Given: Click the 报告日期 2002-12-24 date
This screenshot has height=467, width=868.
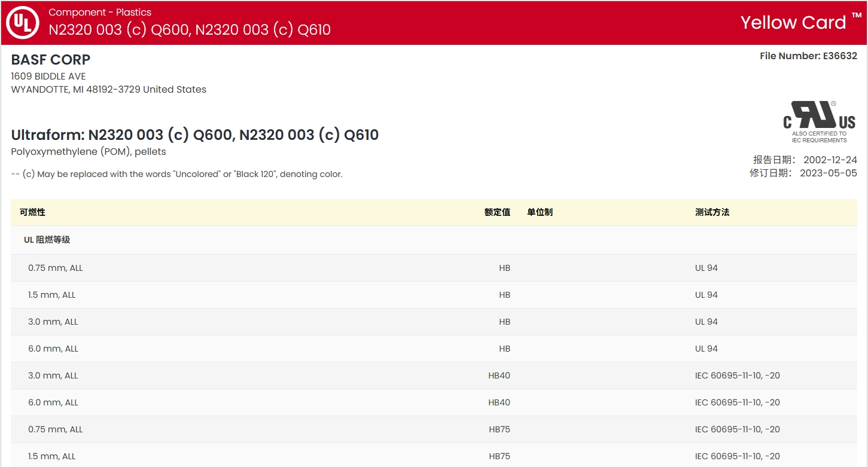Looking at the screenshot, I should tap(805, 160).
